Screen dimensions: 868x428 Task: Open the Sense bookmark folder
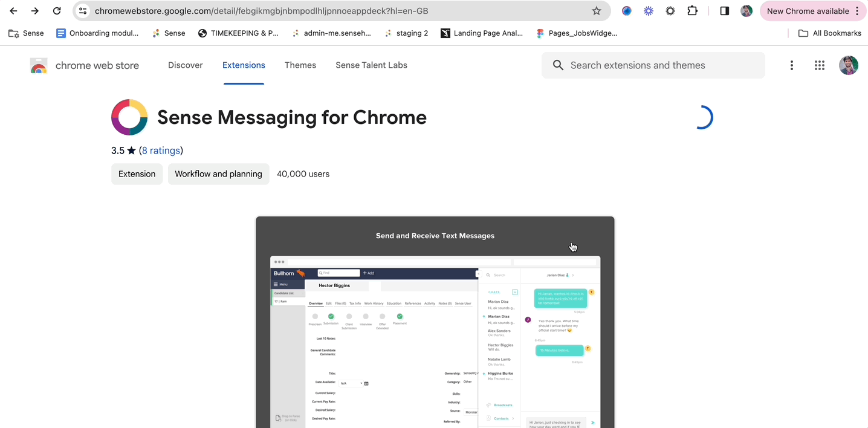click(x=26, y=33)
